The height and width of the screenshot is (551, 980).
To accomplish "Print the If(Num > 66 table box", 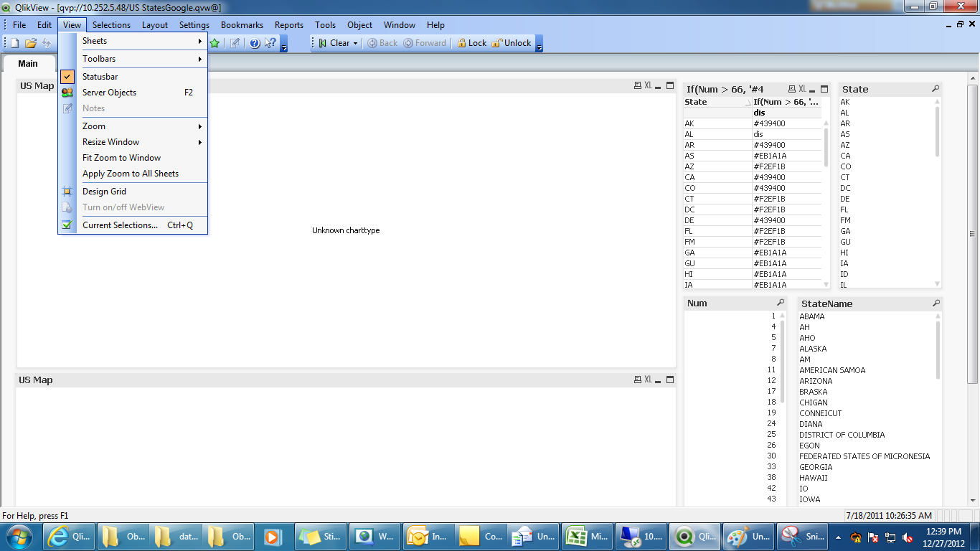I will pyautogui.click(x=792, y=89).
